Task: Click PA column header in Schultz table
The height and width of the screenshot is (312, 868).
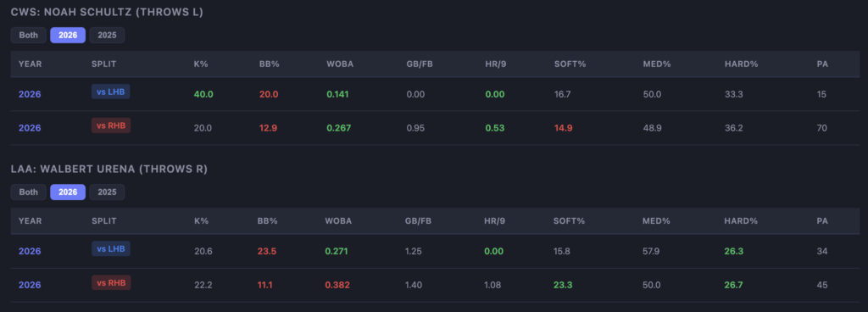Action: pyautogui.click(x=822, y=64)
